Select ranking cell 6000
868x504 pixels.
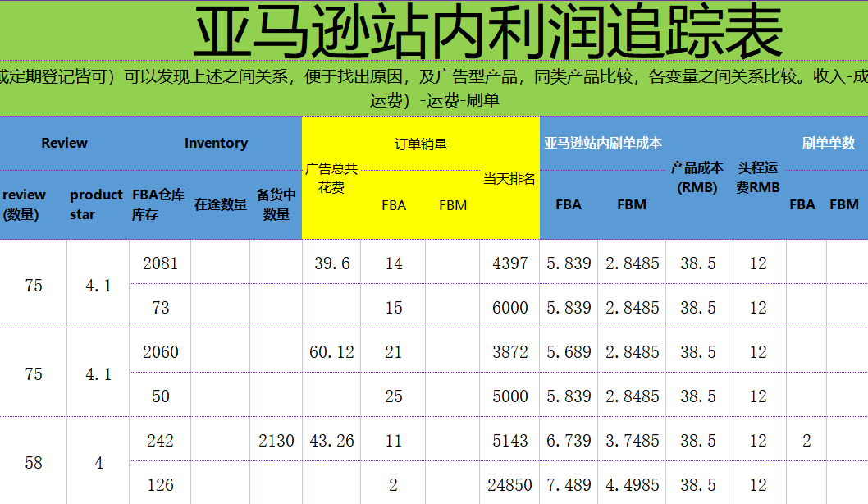click(509, 307)
